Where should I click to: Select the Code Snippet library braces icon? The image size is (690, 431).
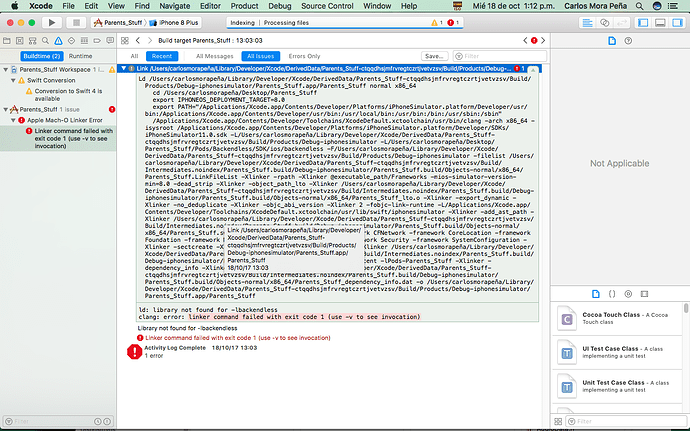(x=612, y=294)
